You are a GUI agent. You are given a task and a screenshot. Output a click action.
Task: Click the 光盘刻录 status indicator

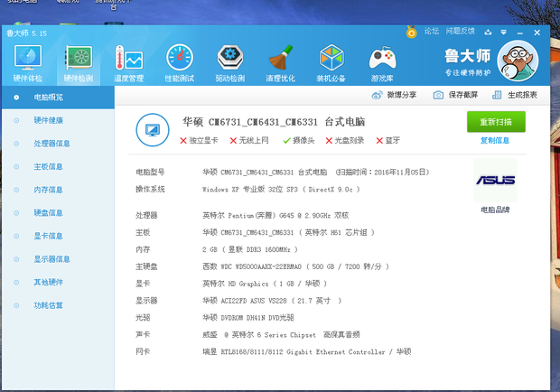345,141
